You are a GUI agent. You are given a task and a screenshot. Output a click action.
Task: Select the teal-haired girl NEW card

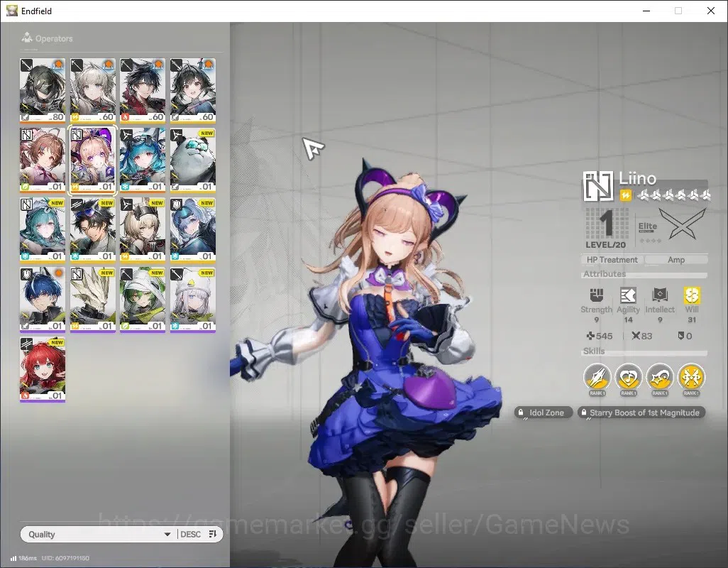[x=43, y=230]
